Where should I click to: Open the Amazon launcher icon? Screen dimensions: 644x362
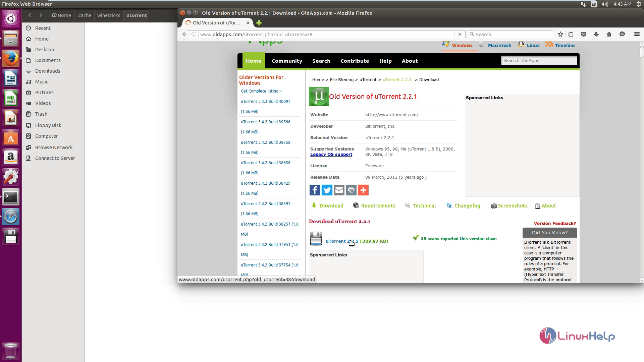(x=11, y=157)
